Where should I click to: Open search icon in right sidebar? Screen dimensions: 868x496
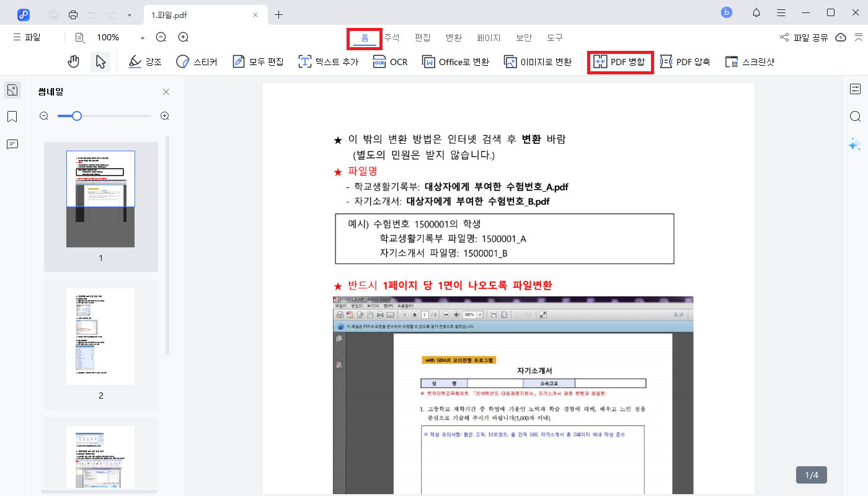[855, 117]
